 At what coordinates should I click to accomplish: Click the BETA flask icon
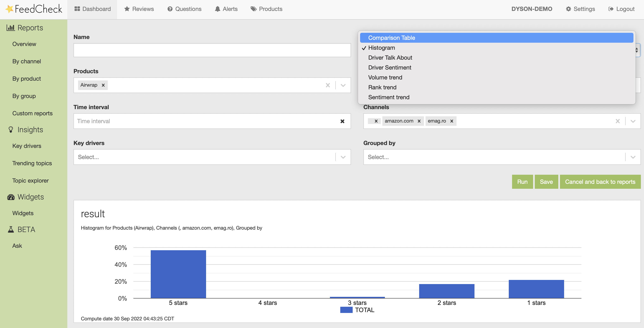(11, 229)
